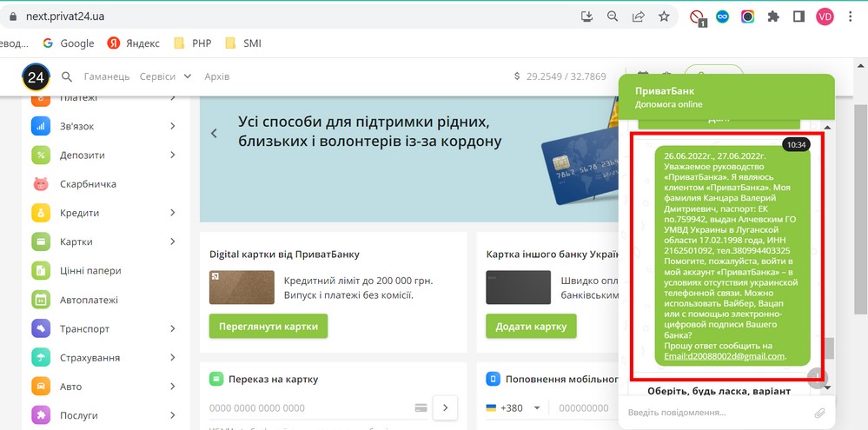Open the Chrome three-dot menu
The image size is (868, 430).
[x=851, y=17]
